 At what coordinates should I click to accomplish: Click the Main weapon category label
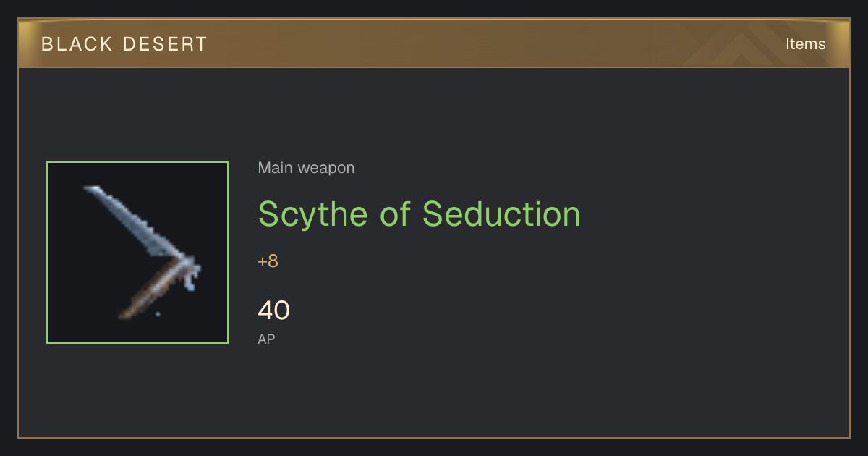coord(306,168)
